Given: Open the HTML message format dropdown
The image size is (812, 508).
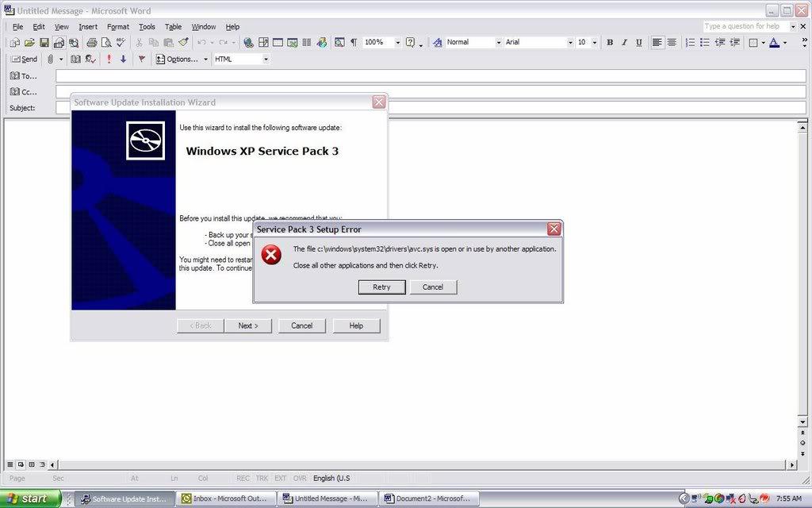Looking at the screenshot, I should [x=266, y=59].
